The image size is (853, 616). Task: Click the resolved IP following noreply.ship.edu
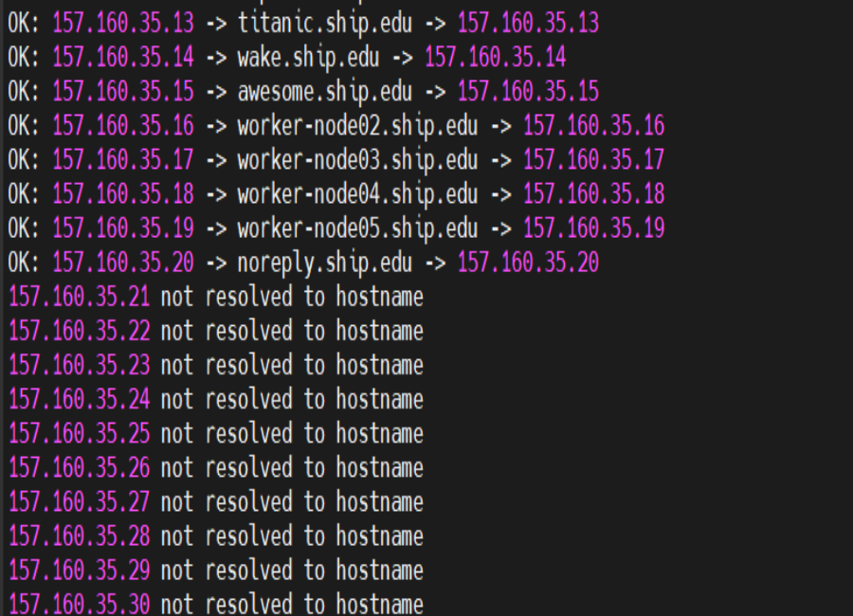(528, 263)
